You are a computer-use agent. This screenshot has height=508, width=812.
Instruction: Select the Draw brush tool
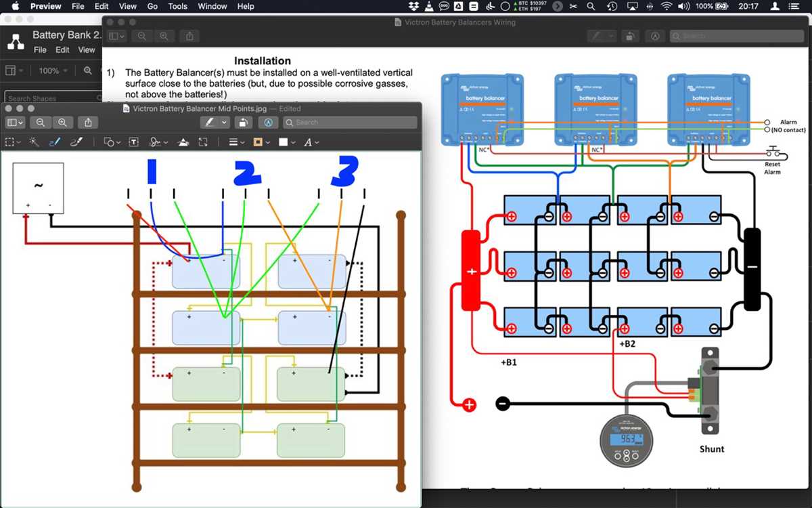click(x=76, y=142)
